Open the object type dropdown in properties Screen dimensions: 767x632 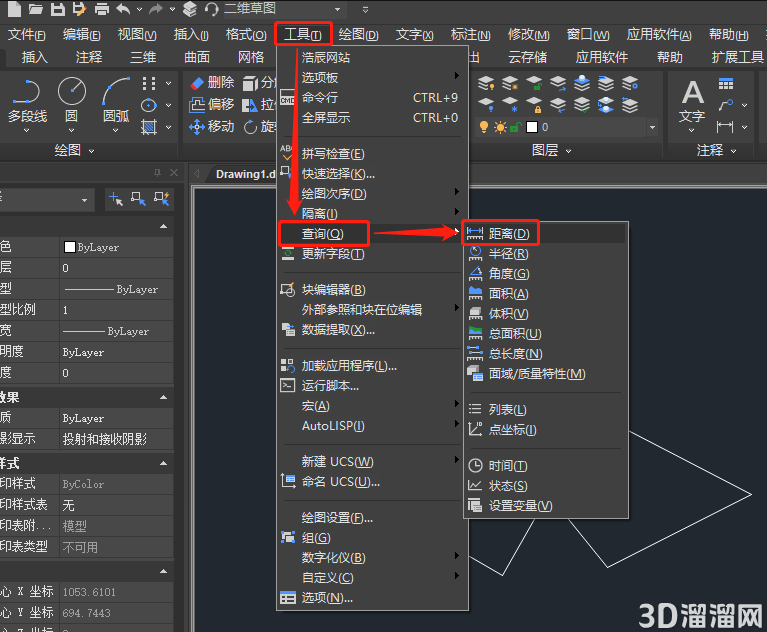pyautogui.click(x=84, y=200)
